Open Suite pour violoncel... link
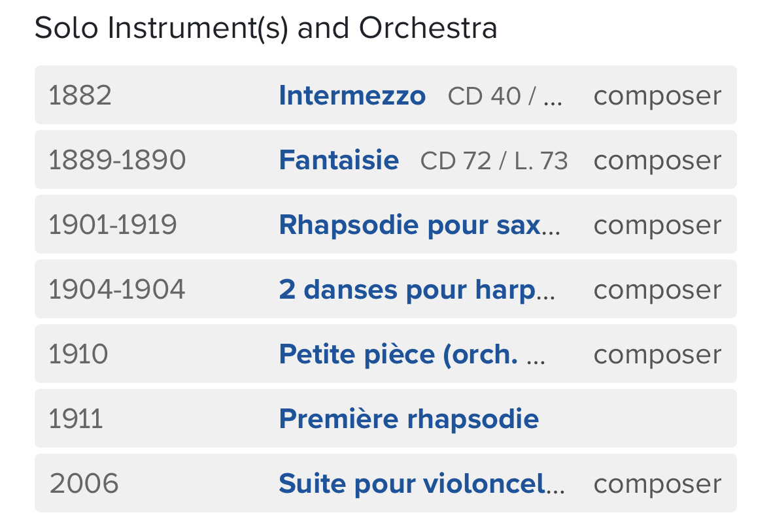The height and width of the screenshot is (532, 771). [x=422, y=484]
